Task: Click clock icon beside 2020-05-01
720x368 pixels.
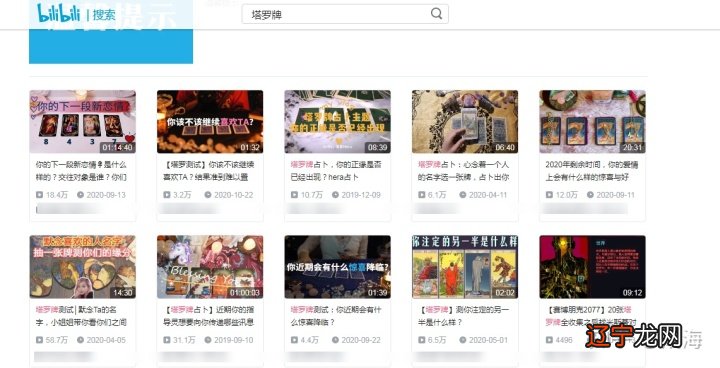Action: 463,340
